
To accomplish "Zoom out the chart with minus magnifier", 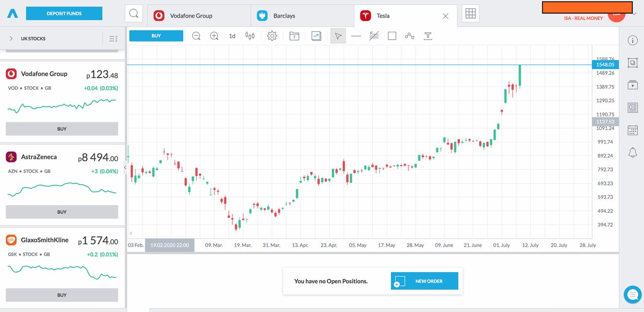I will click(196, 36).
